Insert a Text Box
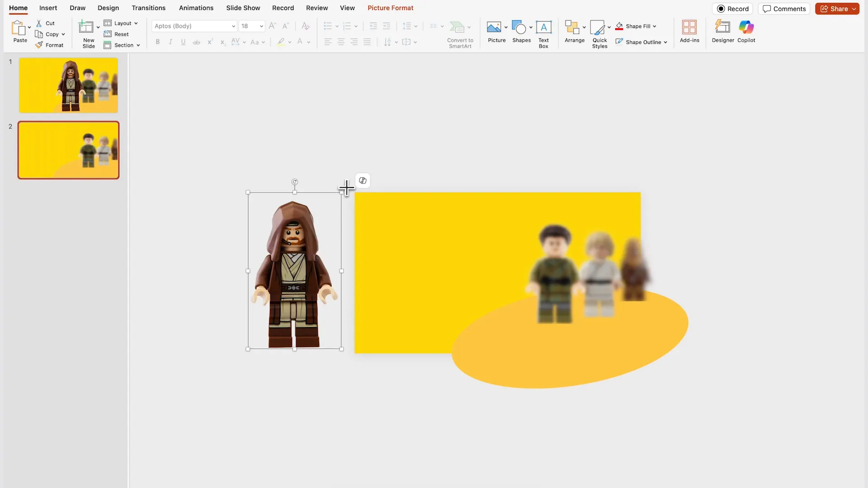This screenshot has height=488, width=868. (x=543, y=34)
